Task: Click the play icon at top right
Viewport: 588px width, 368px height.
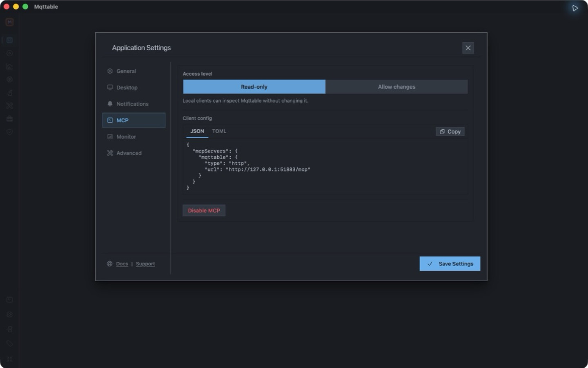Action: tap(575, 8)
